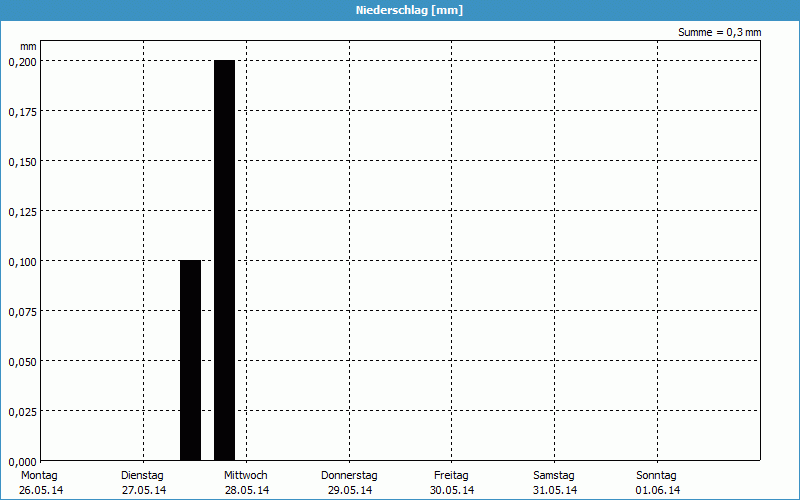Image resolution: width=800 pixels, height=500 pixels.
Task: Click the Samstag day label
Action: (x=554, y=476)
